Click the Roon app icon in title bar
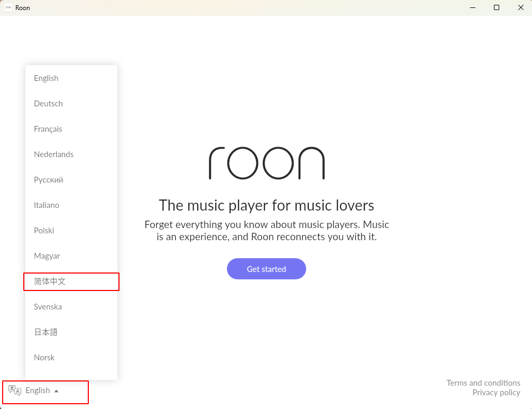The width and height of the screenshot is (532, 409). click(x=8, y=7)
